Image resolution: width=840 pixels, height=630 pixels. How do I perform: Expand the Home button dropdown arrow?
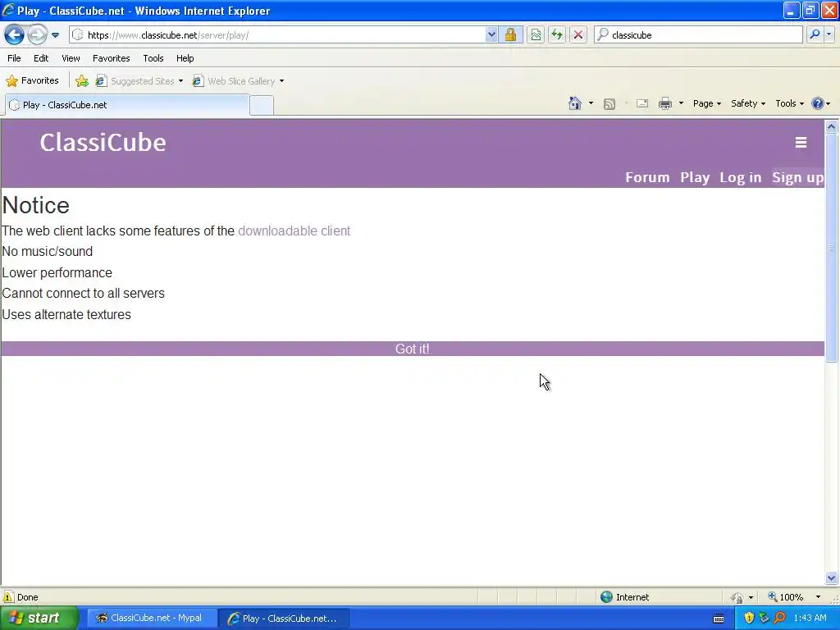tap(591, 103)
